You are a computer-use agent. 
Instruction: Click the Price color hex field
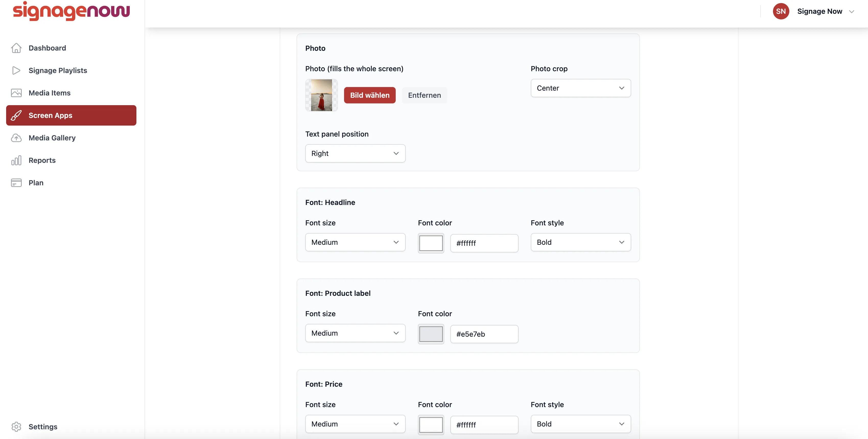484,425
